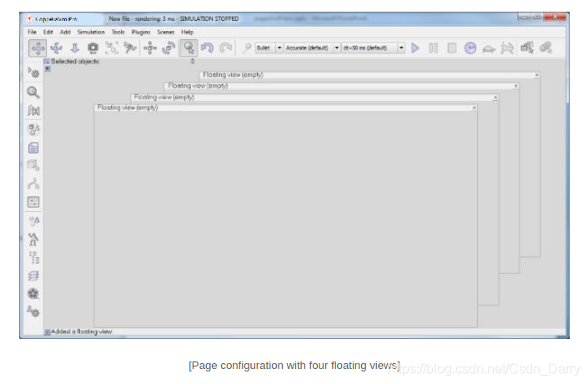
Task: Open the Accurate (default) dropdown
Action: click(x=313, y=48)
